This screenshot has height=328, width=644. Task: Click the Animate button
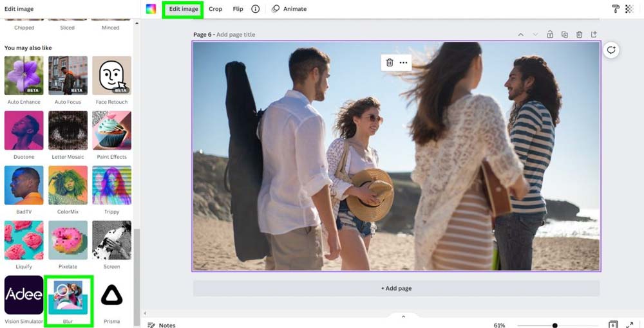(x=289, y=9)
